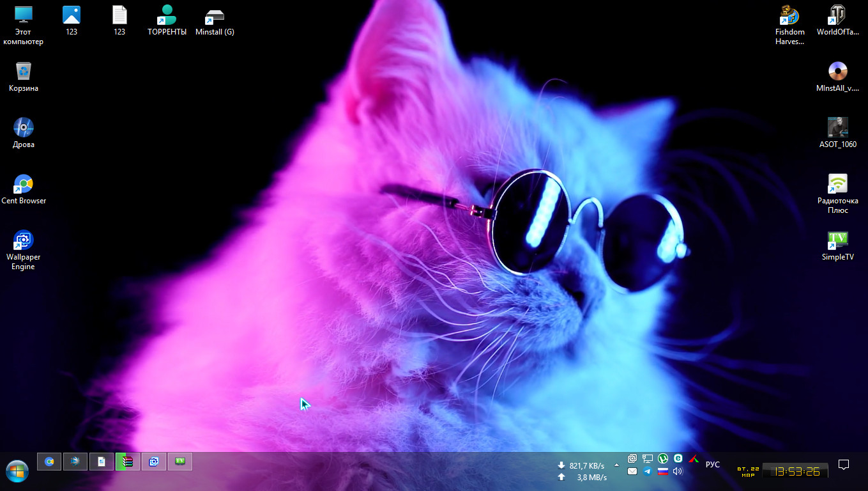Click the WinRAR button in the taskbar
This screenshot has height=491, width=868.
pyautogui.click(x=128, y=462)
